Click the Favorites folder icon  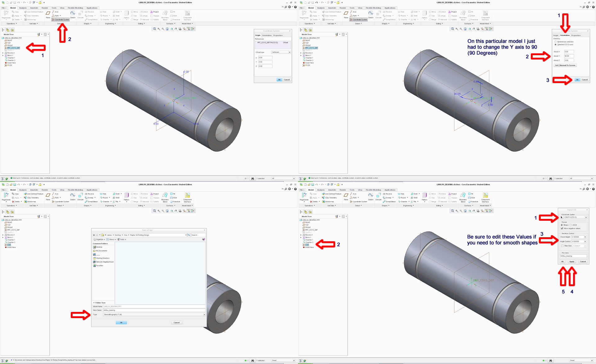pyautogui.click(x=94, y=265)
